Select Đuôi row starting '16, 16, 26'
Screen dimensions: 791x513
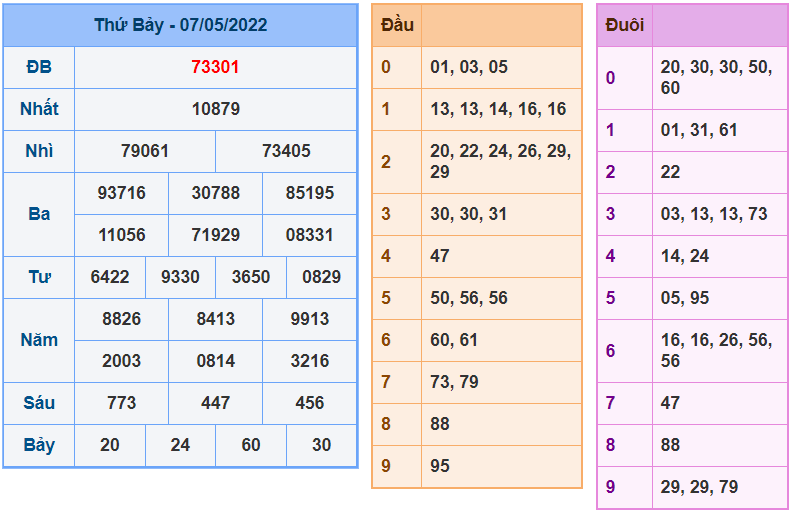(716, 350)
